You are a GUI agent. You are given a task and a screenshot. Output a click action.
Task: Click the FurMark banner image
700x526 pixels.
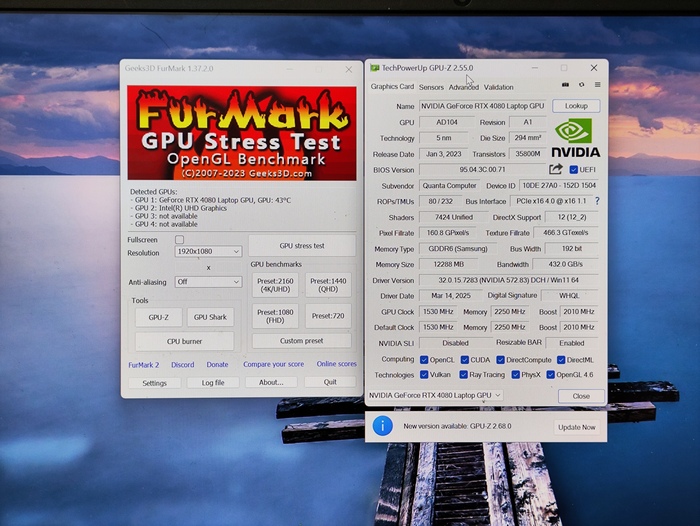242,133
